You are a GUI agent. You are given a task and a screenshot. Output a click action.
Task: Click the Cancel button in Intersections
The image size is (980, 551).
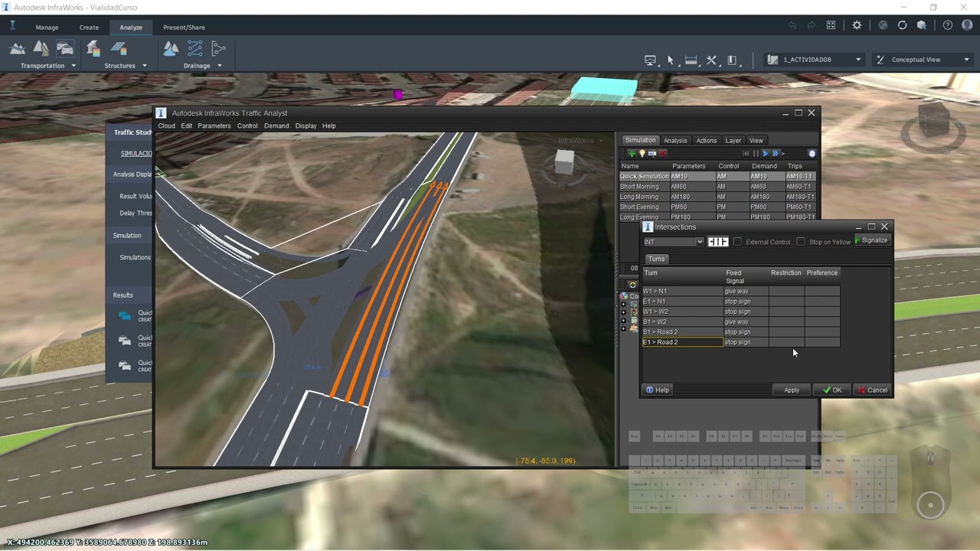pos(873,390)
